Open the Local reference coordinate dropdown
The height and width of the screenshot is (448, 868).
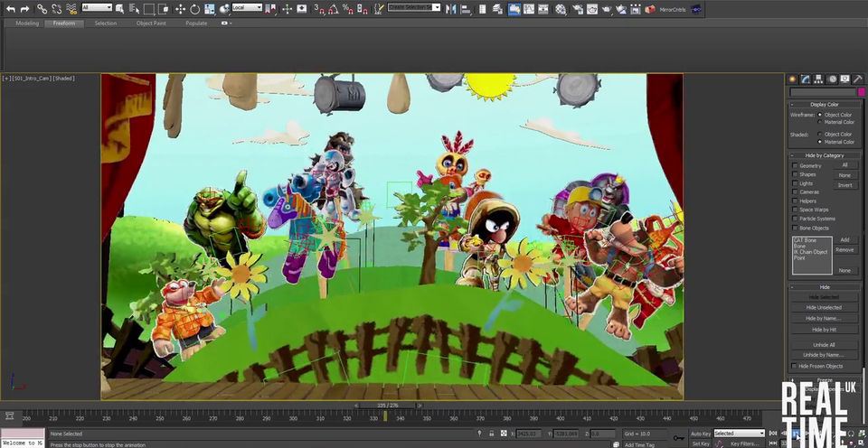click(247, 8)
